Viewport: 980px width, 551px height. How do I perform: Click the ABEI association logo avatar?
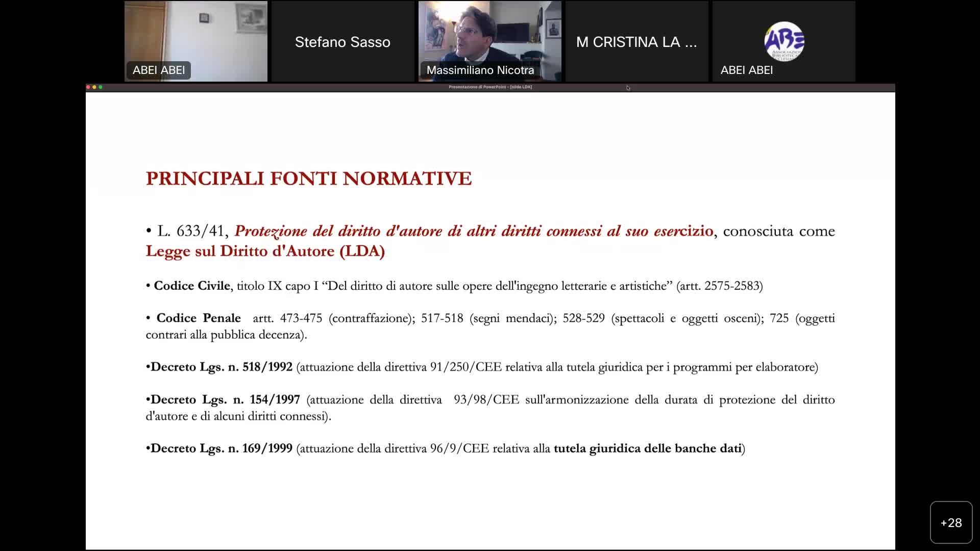tap(784, 41)
